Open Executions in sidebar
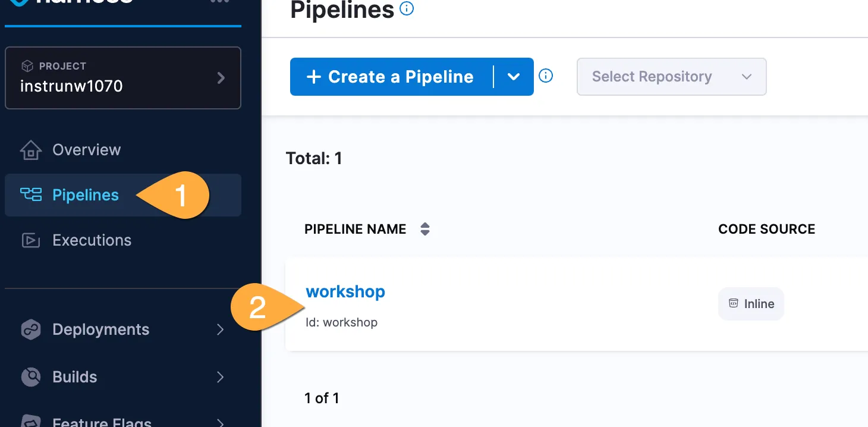The image size is (868, 427). (x=92, y=240)
